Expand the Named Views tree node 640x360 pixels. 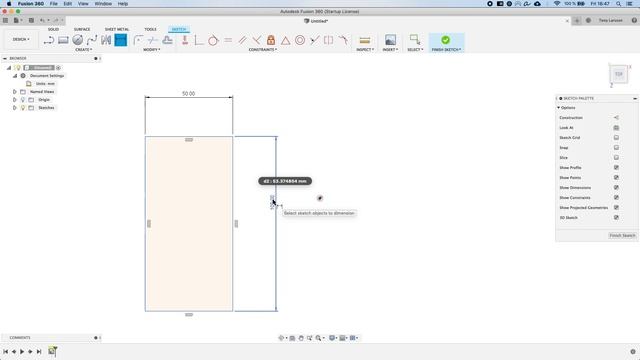[x=15, y=92]
